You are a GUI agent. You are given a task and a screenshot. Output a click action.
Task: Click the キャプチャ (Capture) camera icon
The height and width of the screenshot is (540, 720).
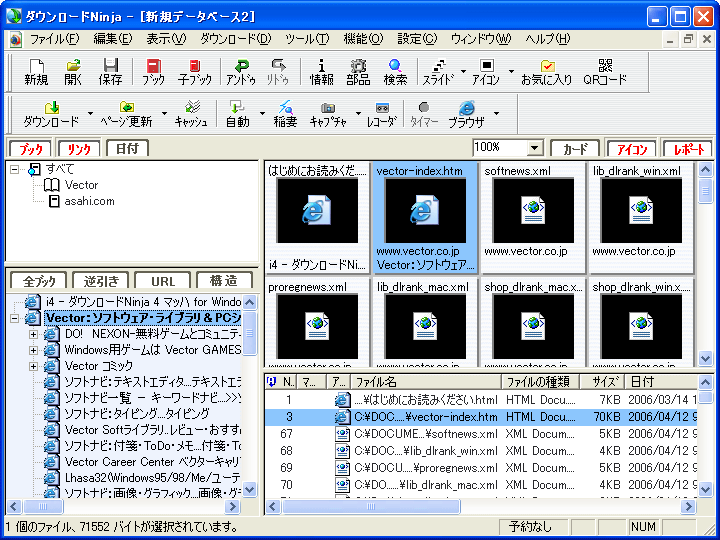pos(328,114)
